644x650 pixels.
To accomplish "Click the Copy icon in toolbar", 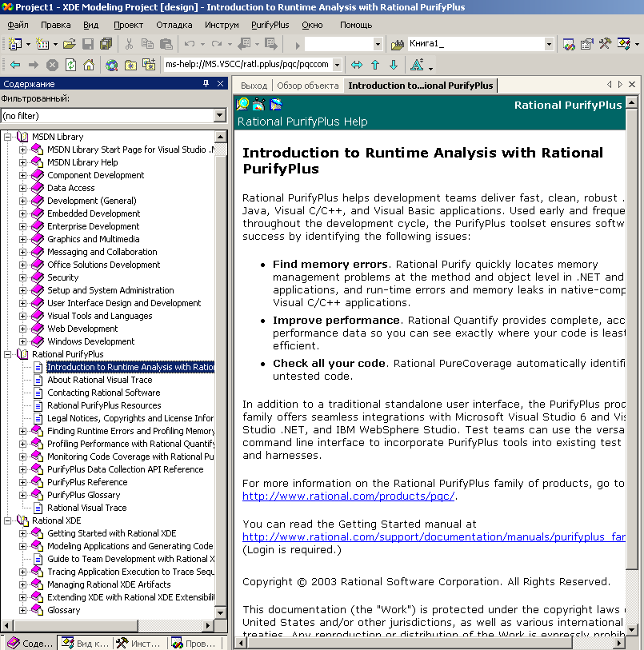I will 147,43.
